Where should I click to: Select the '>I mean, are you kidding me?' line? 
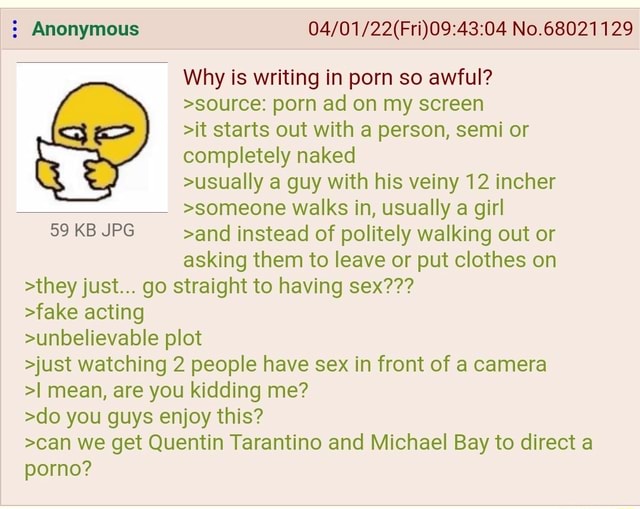pyautogui.click(x=166, y=390)
